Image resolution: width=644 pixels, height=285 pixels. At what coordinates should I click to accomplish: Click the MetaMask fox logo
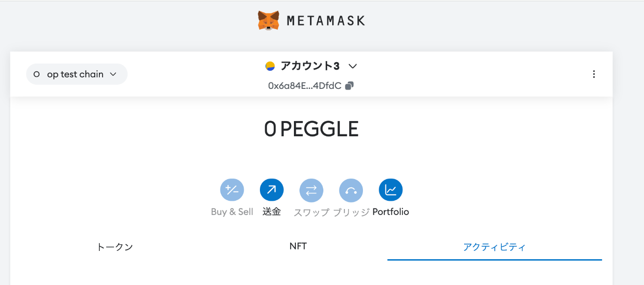tap(269, 21)
